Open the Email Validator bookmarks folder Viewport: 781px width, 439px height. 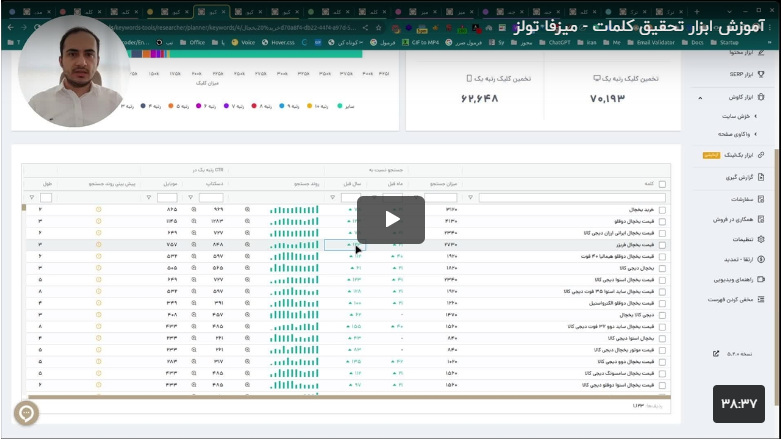pyautogui.click(x=651, y=43)
